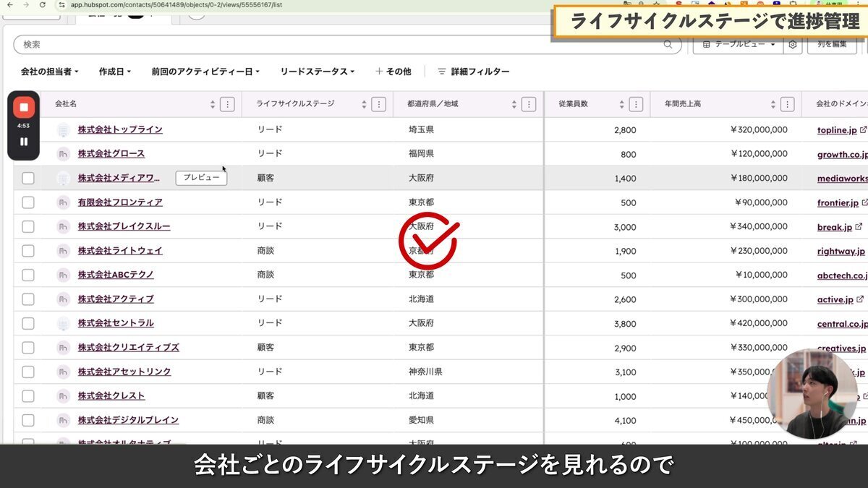Viewport: 868px width, 488px height.
Task: Open the view settings gear icon
Action: [793, 44]
